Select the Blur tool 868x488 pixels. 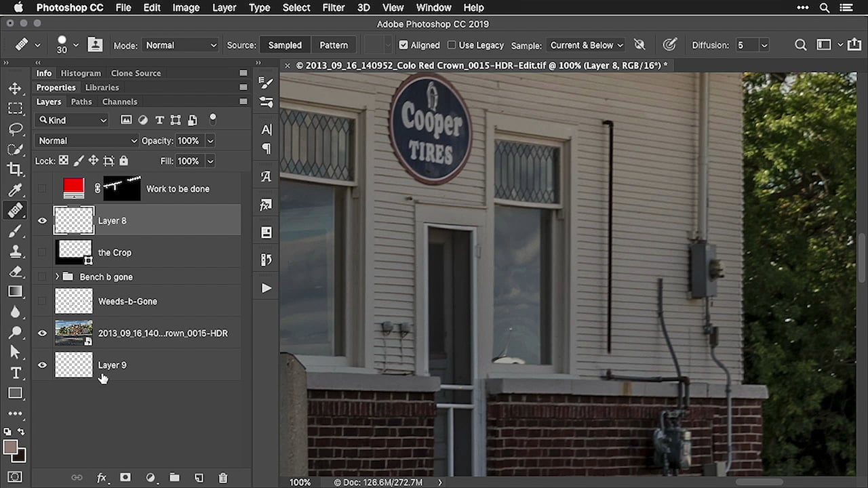(15, 312)
